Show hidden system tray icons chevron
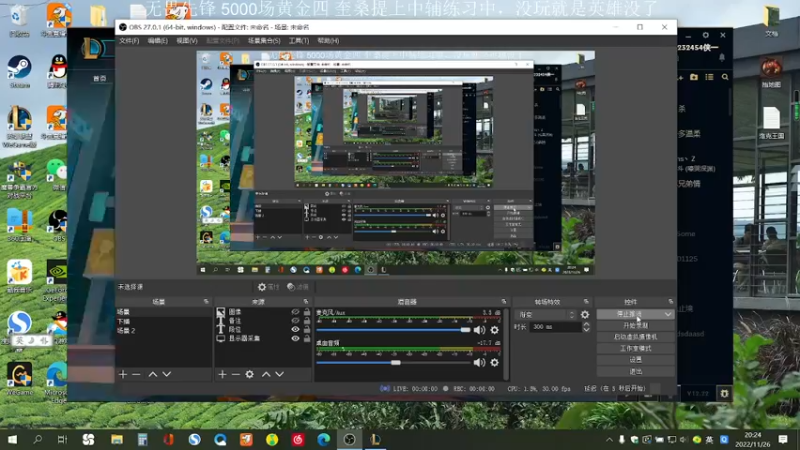The height and width of the screenshot is (450, 800). 609,440
